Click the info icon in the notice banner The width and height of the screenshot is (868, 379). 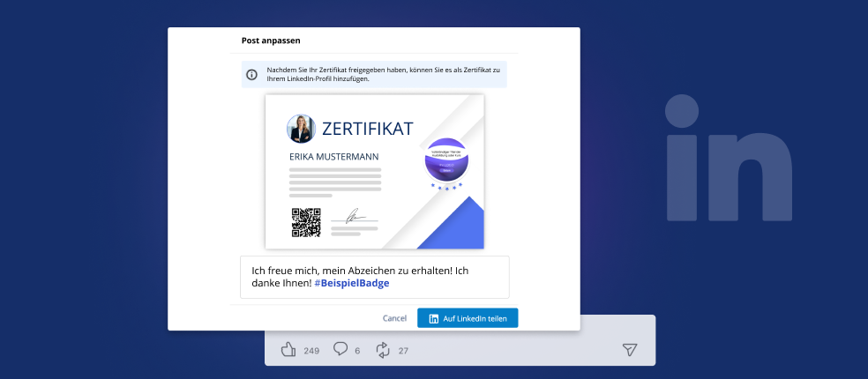tap(252, 75)
